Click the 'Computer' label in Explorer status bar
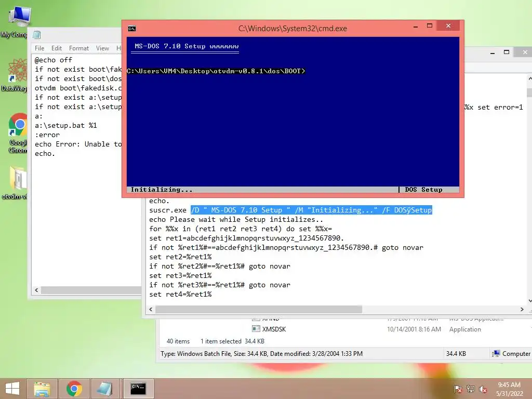532x399 pixels. 516,353
